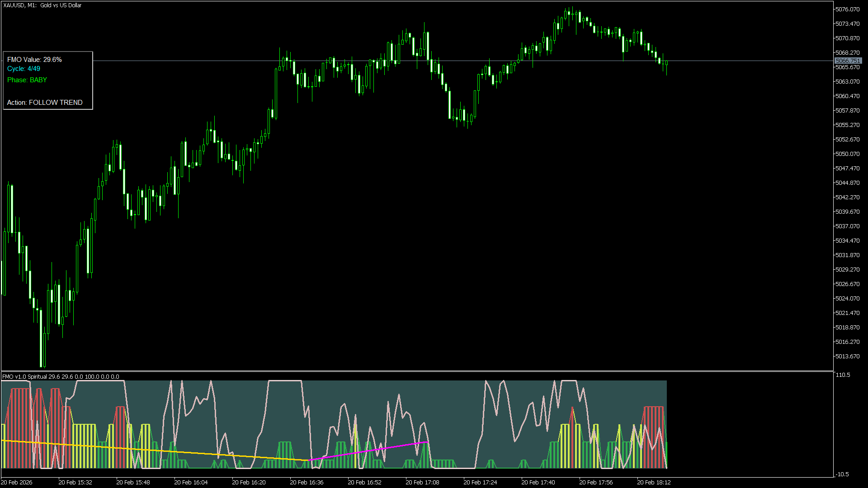This screenshot has width=868, height=488.
Task: Click the 5013.670 price scale label
Action: point(847,356)
